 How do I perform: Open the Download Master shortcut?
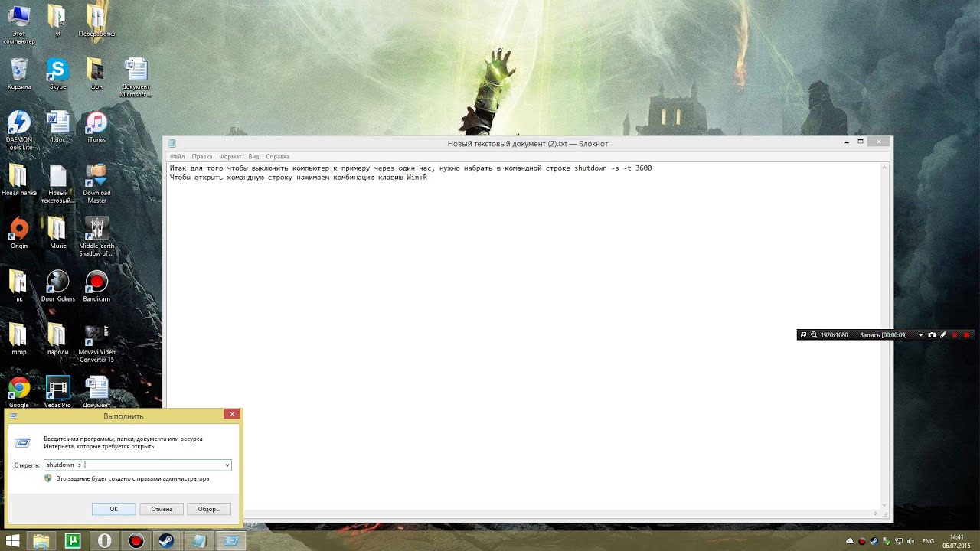pyautogui.click(x=96, y=184)
